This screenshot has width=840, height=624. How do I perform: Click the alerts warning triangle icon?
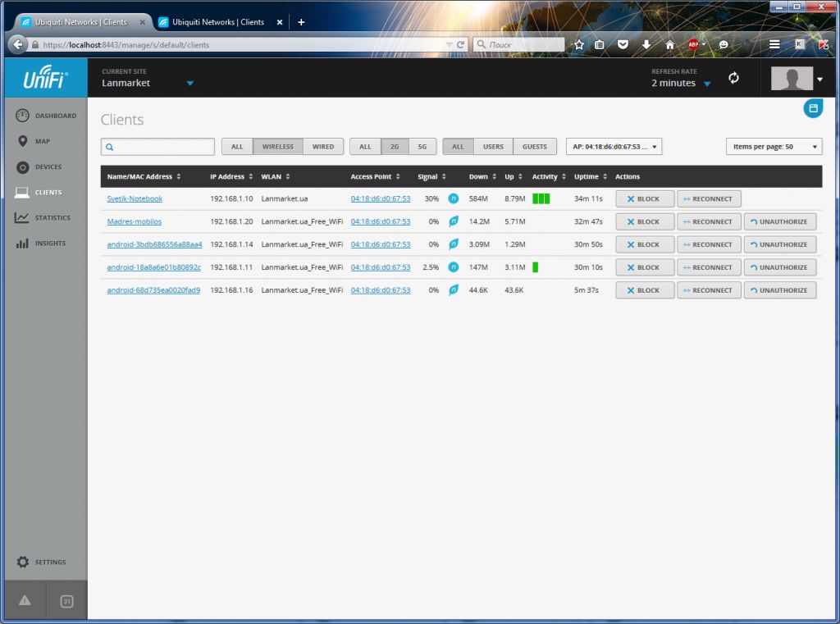click(x=25, y=601)
